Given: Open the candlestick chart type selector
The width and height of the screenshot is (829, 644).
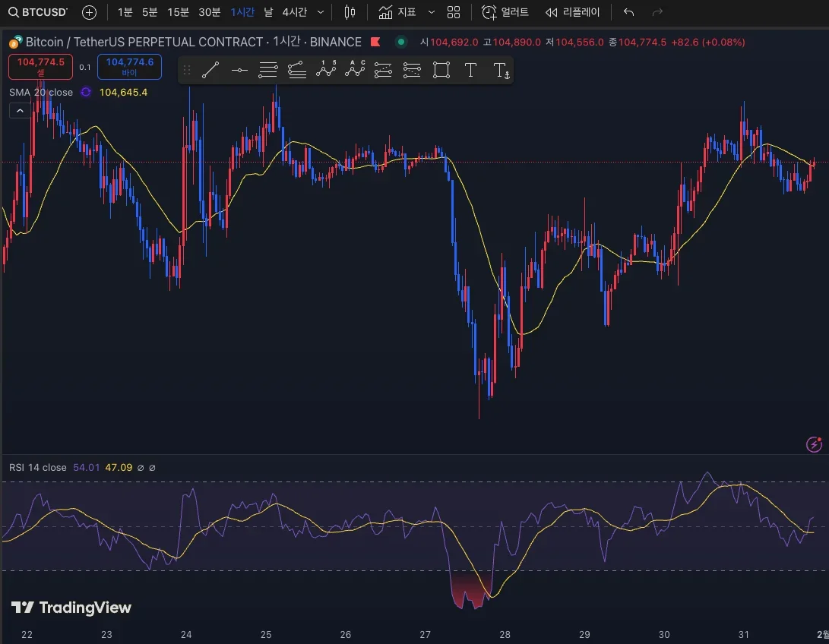Looking at the screenshot, I should 350,12.
